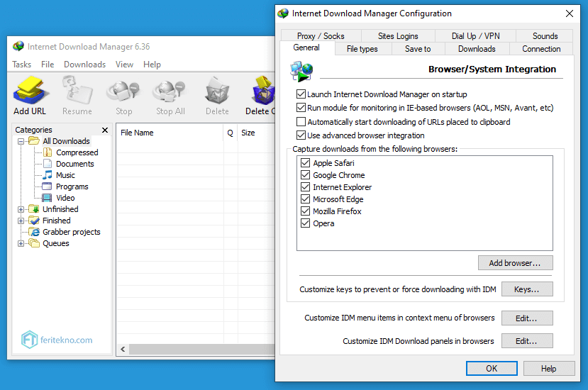
Task: Click the IDM logo in main window title
Action: pyautogui.click(x=18, y=46)
